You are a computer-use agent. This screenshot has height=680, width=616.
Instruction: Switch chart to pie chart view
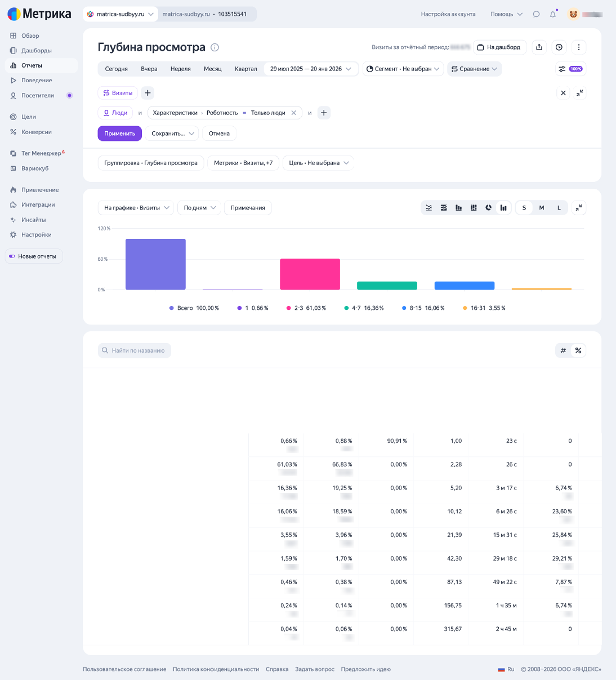coord(488,208)
